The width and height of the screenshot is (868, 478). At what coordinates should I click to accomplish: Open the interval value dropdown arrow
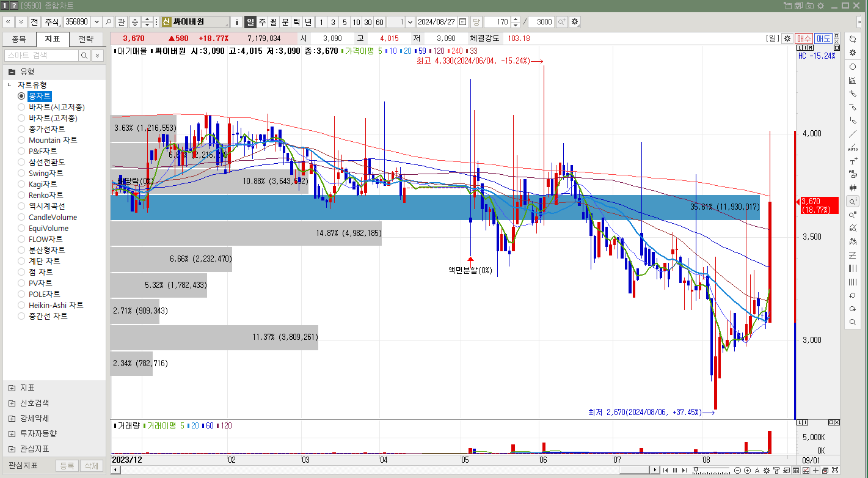pyautogui.click(x=410, y=22)
